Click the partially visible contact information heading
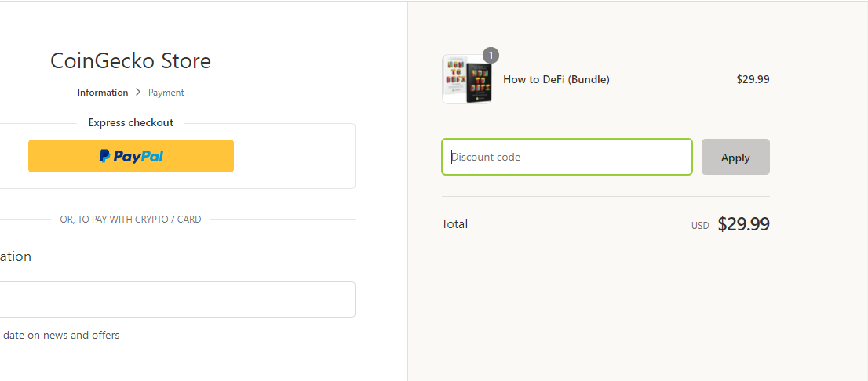Image resolution: width=868 pixels, height=381 pixels. click(x=16, y=256)
